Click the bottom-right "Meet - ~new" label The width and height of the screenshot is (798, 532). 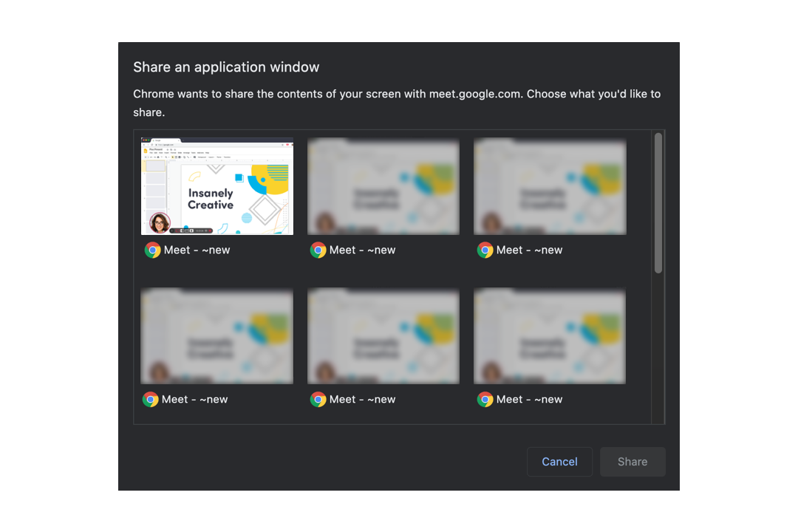click(529, 399)
